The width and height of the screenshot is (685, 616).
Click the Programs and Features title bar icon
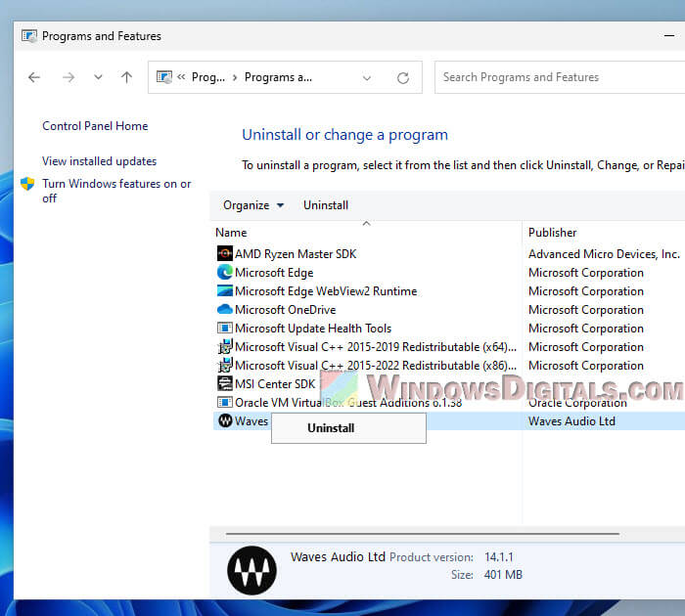(x=29, y=36)
